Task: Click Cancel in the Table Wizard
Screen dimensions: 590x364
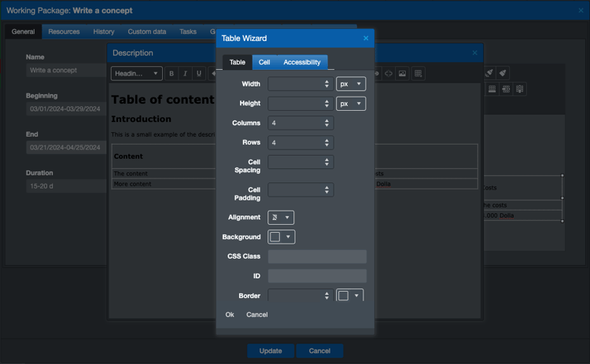Action: click(x=257, y=314)
